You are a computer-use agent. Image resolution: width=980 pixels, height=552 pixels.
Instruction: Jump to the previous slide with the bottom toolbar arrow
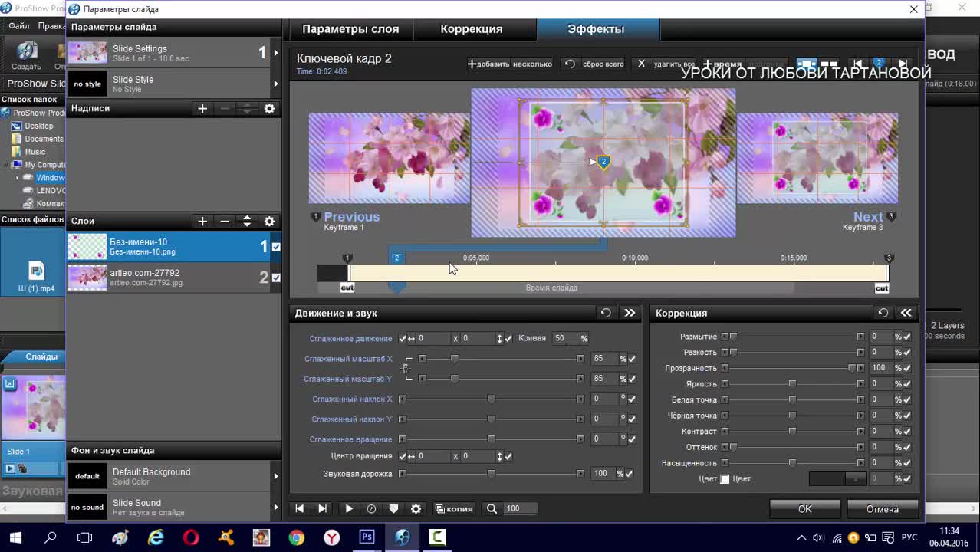(300, 508)
